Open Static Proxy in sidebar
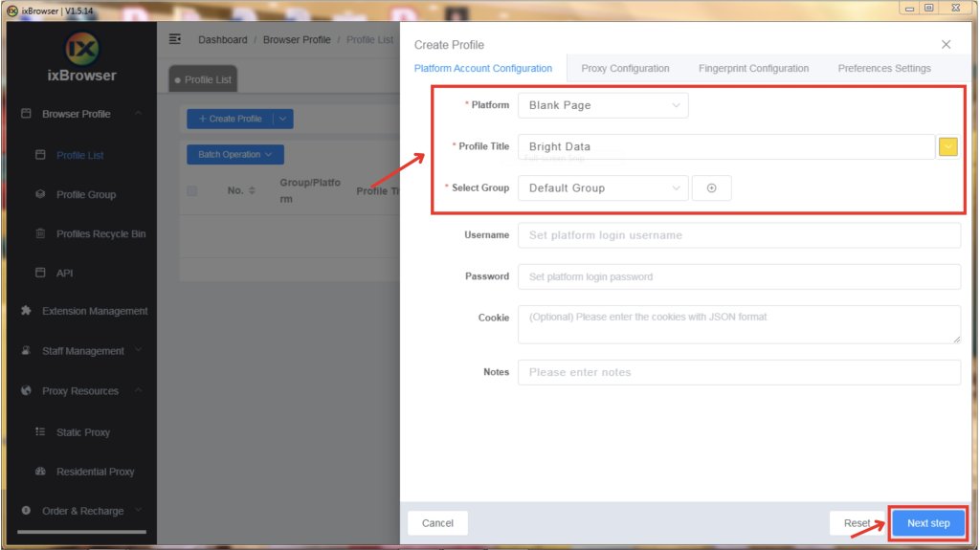 pyautogui.click(x=82, y=432)
